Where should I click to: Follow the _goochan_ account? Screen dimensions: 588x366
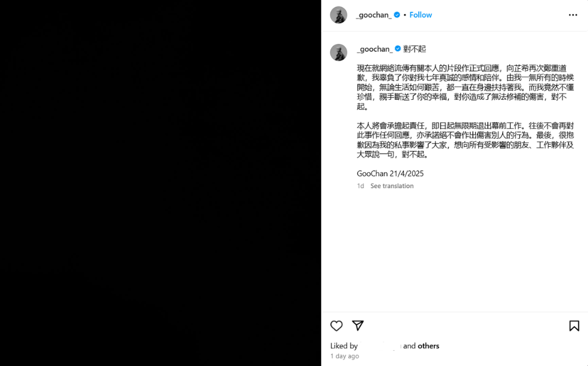pyautogui.click(x=420, y=15)
